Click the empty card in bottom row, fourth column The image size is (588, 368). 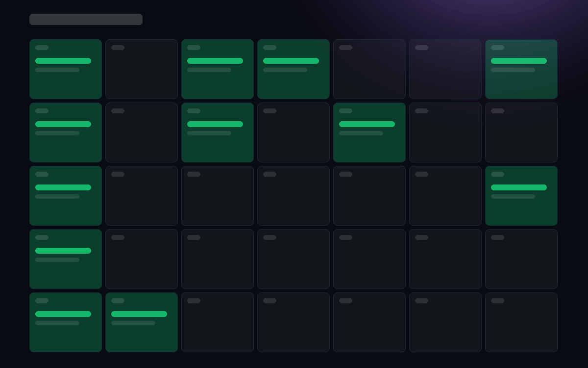coord(294,322)
